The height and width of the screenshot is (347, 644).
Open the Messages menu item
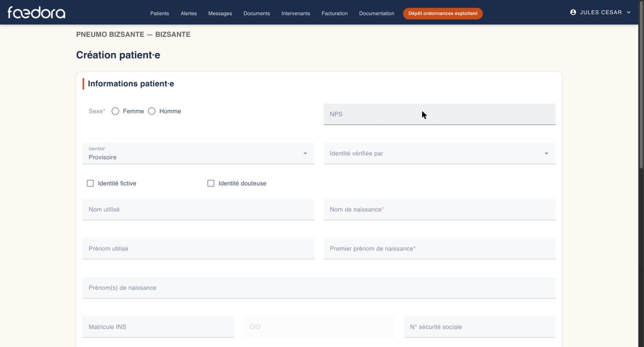[220, 13]
